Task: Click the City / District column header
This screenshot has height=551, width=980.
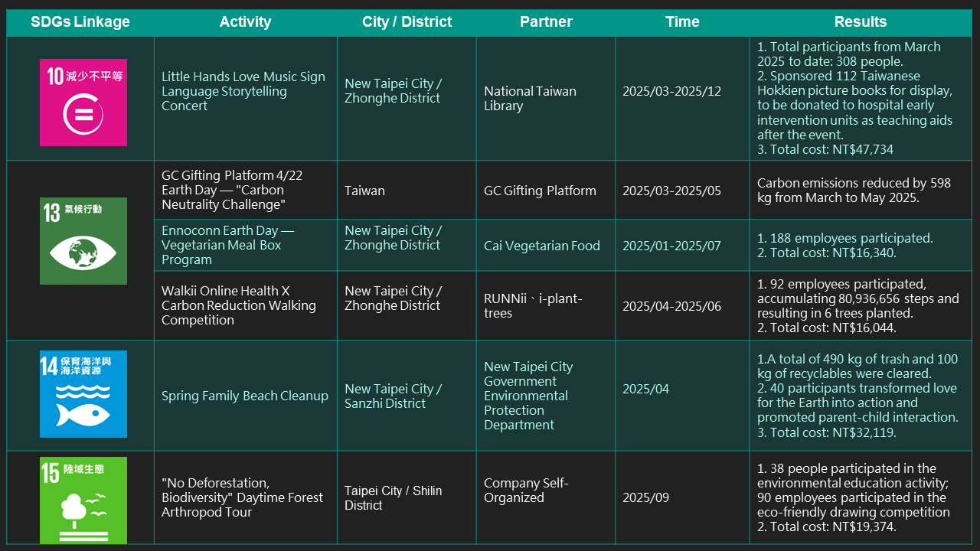Action: click(407, 21)
